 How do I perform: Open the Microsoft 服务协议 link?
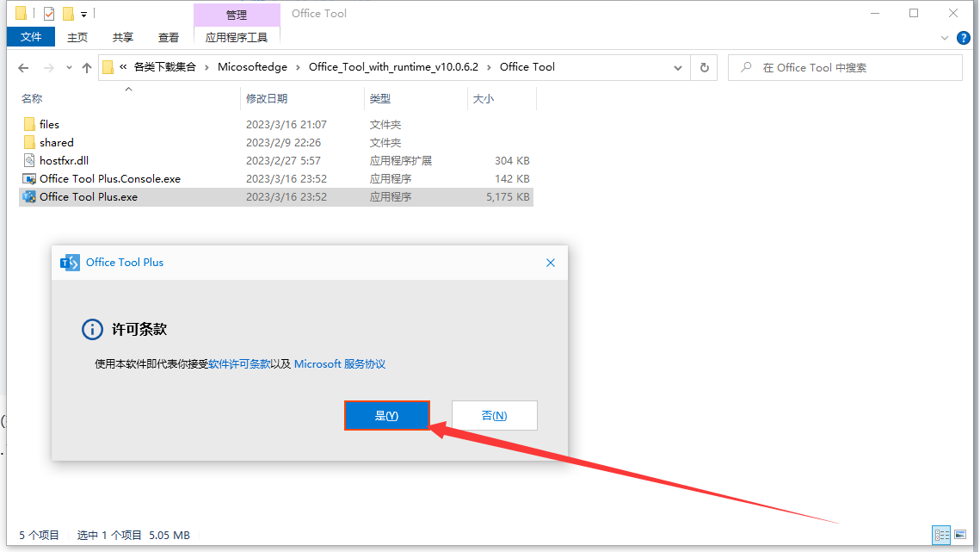click(x=339, y=364)
